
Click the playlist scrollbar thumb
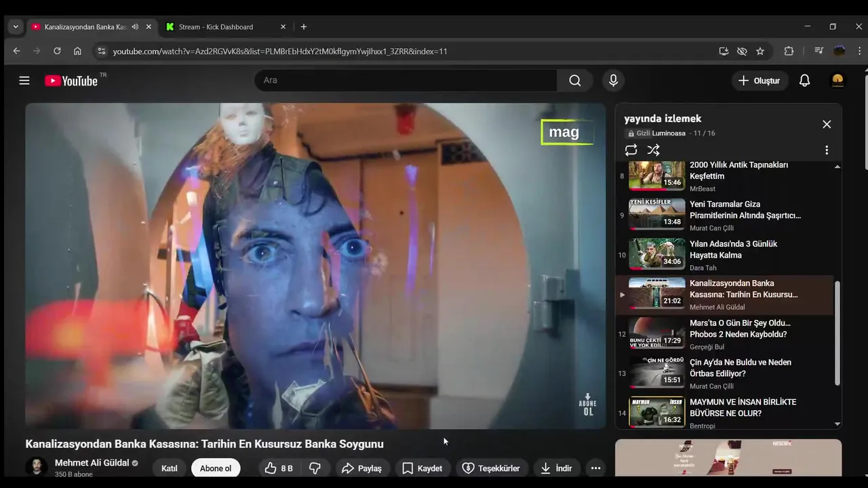coord(837,334)
